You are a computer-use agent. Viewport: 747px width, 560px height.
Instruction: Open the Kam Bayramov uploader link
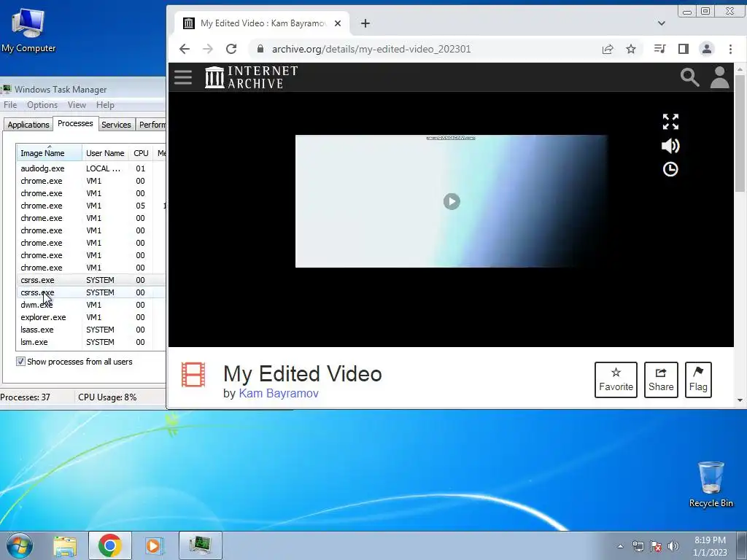[279, 393]
